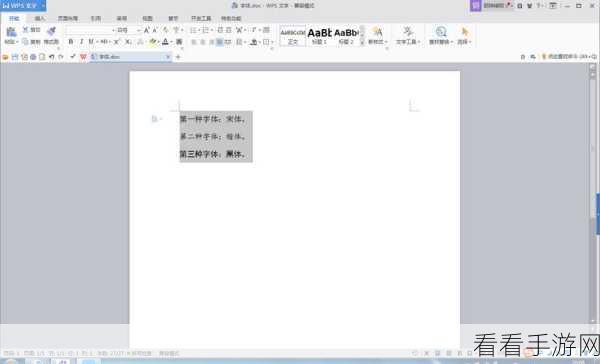Image resolution: width=600 pixels, height=364 pixels.
Task: Toggle Bold formatting (B)
Action: (x=71, y=41)
